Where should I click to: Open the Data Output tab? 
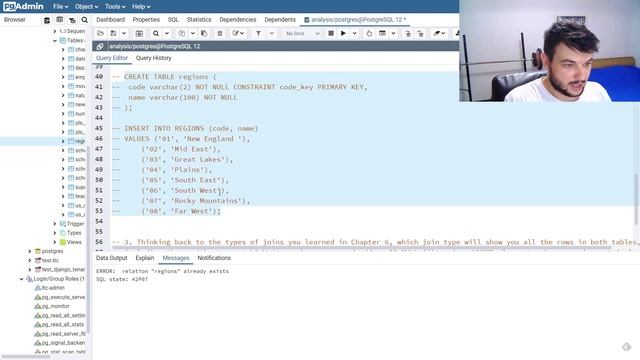(x=111, y=258)
